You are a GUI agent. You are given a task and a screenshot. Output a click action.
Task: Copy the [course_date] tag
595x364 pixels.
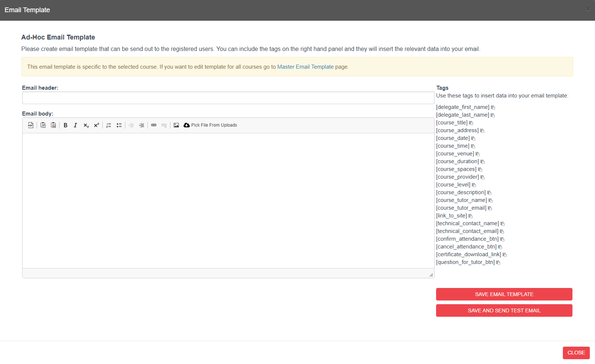coord(473,138)
